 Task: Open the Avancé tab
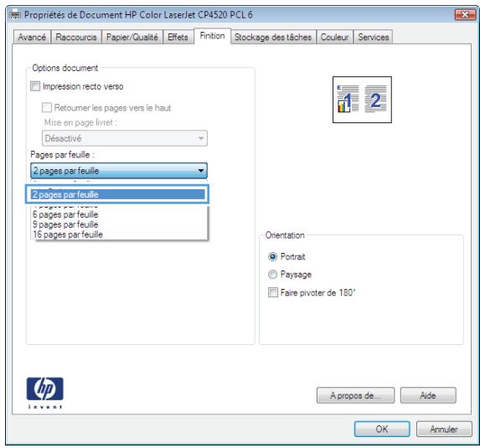pos(32,37)
